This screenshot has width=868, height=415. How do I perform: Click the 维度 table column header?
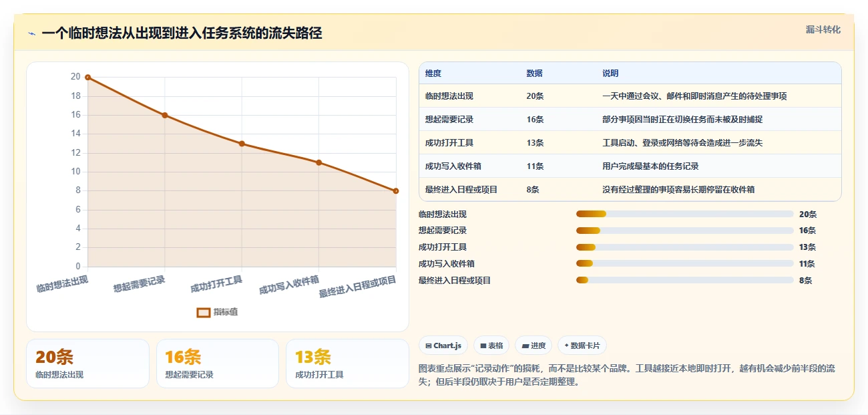click(433, 74)
